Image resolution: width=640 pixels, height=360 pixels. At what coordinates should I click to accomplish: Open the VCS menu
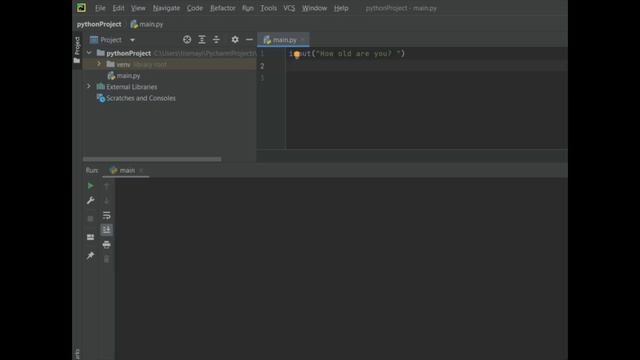click(289, 8)
